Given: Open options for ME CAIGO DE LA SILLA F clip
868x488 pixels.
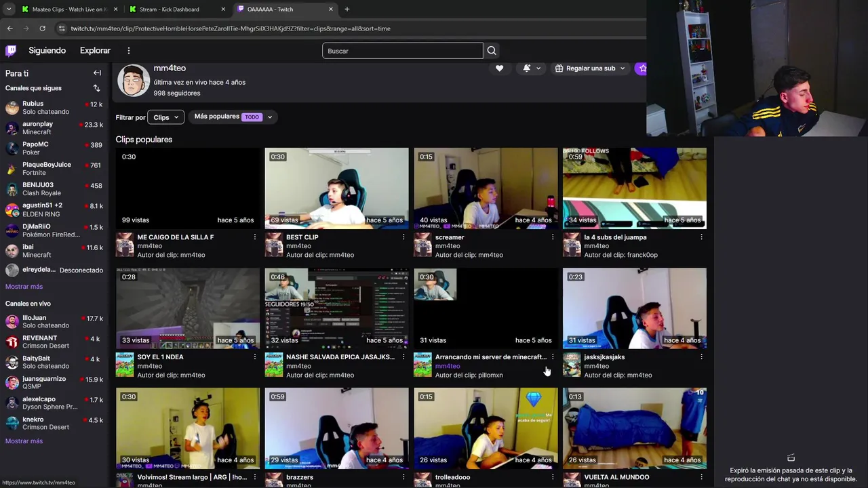Looking at the screenshot, I should (255, 237).
